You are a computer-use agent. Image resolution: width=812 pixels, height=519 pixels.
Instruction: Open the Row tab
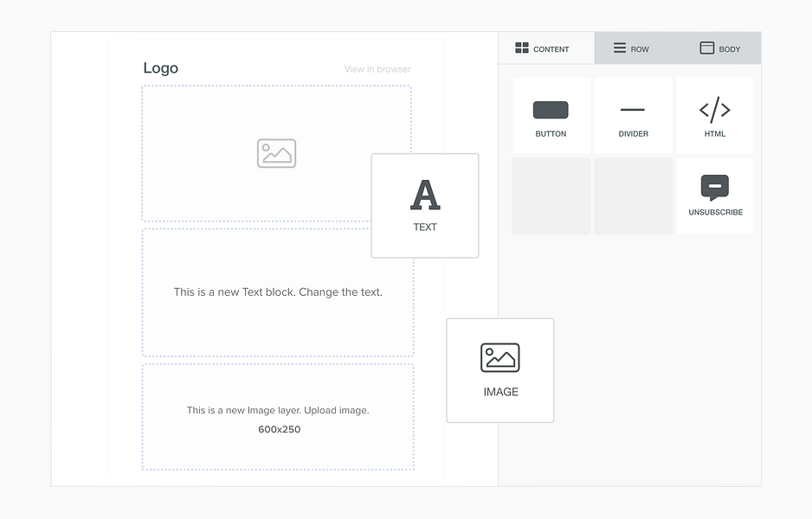pos(631,48)
